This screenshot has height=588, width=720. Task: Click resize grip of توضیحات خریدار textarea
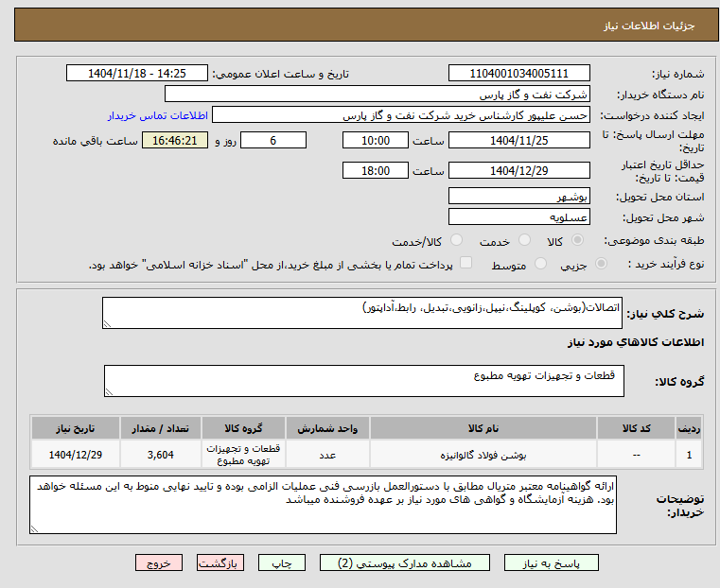click(34, 528)
